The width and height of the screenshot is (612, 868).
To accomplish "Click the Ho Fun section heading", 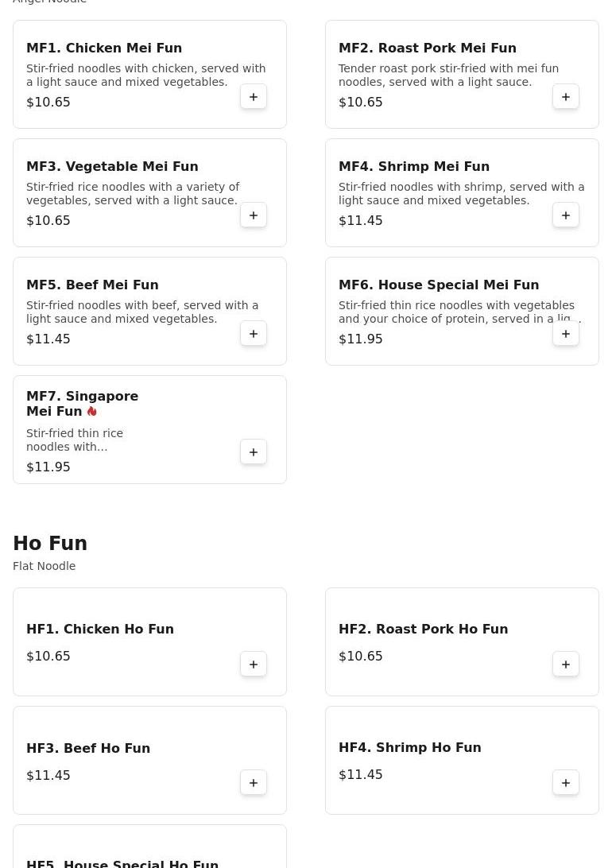I will (x=50, y=544).
